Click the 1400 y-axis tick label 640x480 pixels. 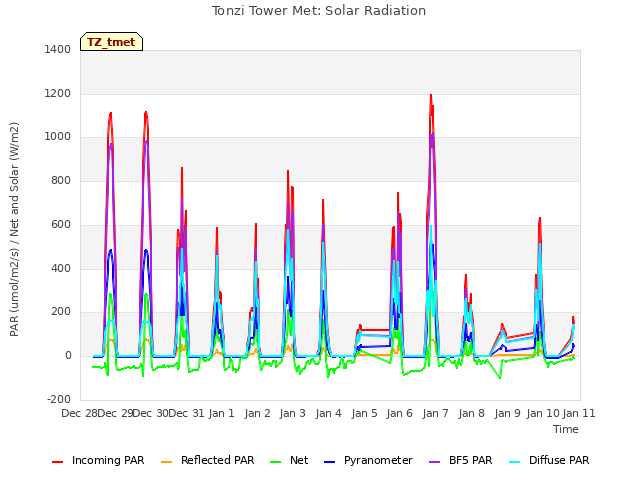(58, 49)
